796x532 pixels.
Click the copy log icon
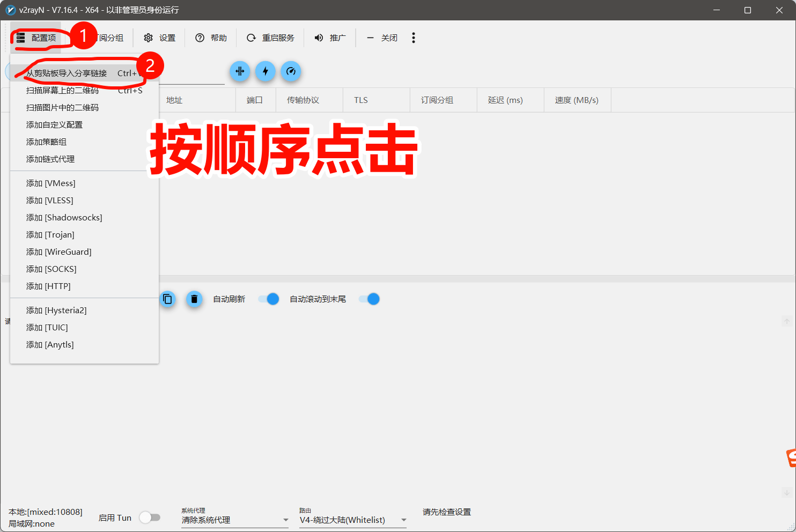click(168, 299)
